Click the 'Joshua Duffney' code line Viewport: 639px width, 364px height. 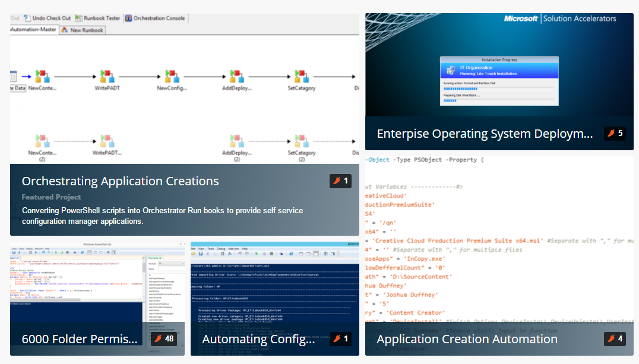[401, 295]
